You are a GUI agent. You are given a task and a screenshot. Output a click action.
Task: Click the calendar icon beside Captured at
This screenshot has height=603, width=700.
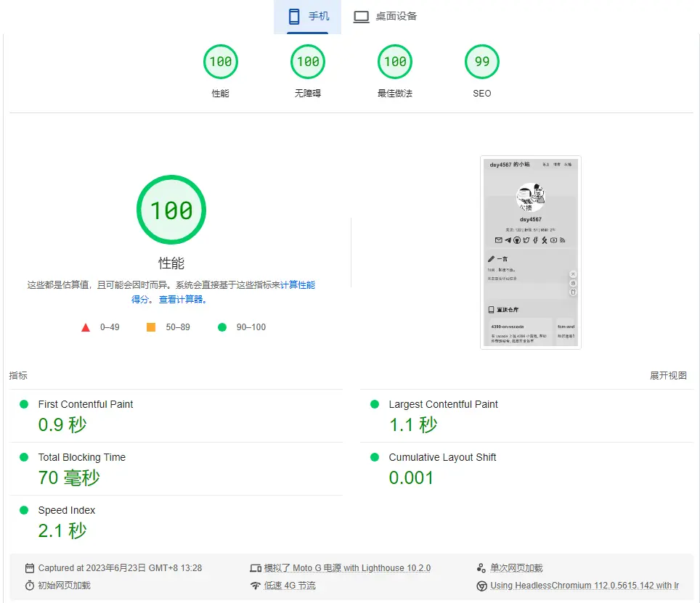click(x=30, y=568)
